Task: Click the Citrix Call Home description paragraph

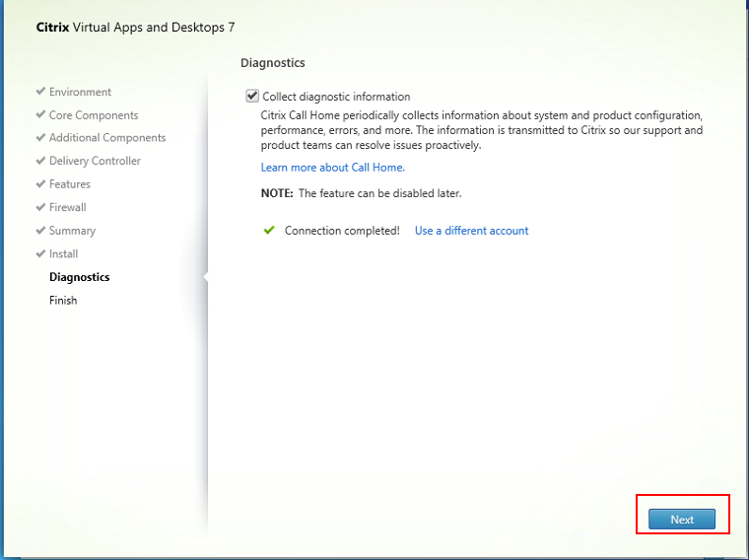Action: [482, 130]
